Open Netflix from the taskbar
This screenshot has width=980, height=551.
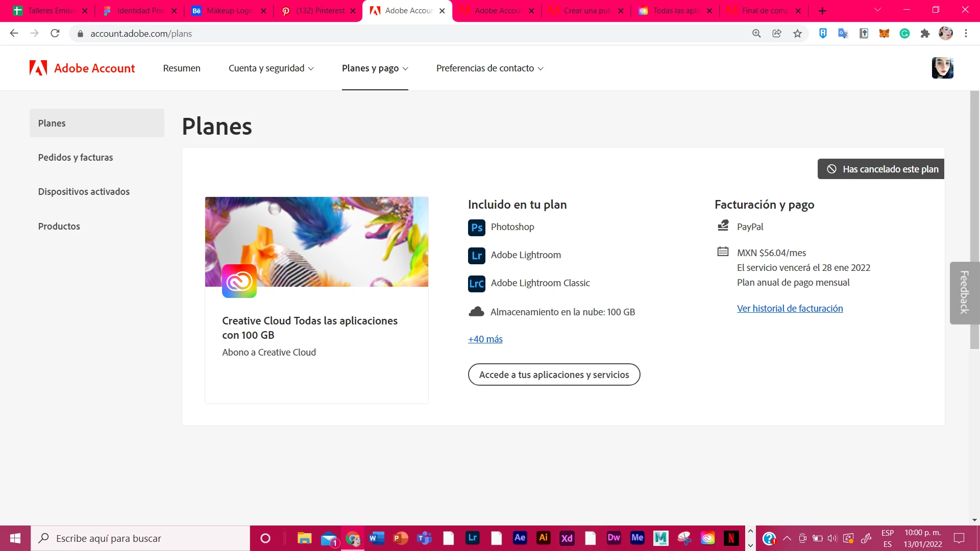pos(731,538)
